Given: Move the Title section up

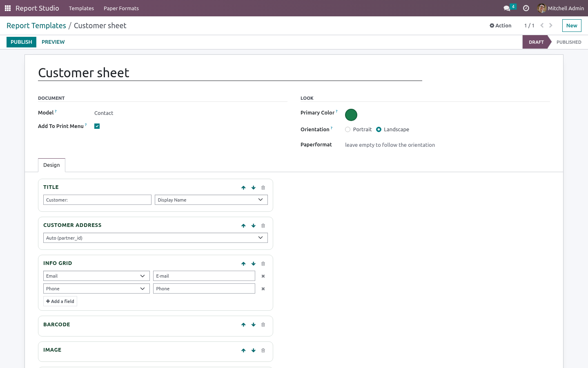Looking at the screenshot, I should coord(243,188).
